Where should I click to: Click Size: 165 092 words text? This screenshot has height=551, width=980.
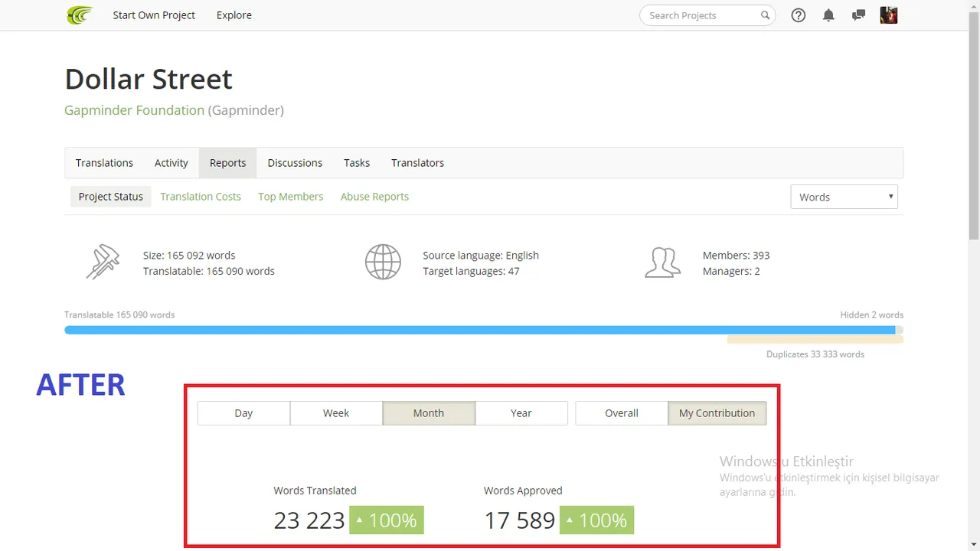coord(189,256)
